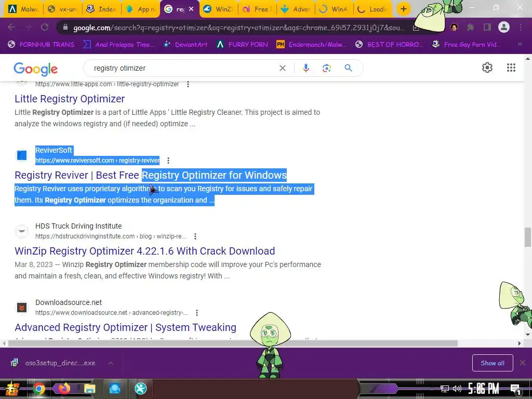This screenshot has height=399, width=532.
Task: Switch to the Advan tab
Action: pyautogui.click(x=296, y=9)
